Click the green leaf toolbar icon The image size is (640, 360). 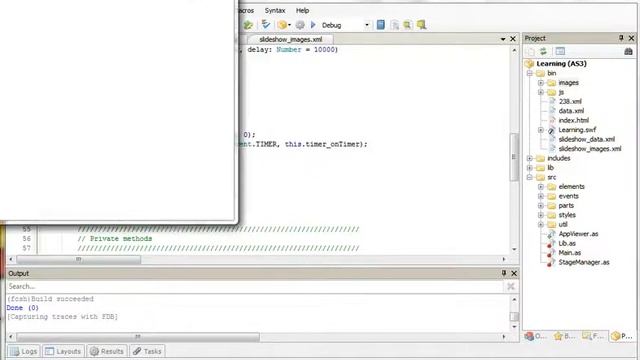click(248, 25)
